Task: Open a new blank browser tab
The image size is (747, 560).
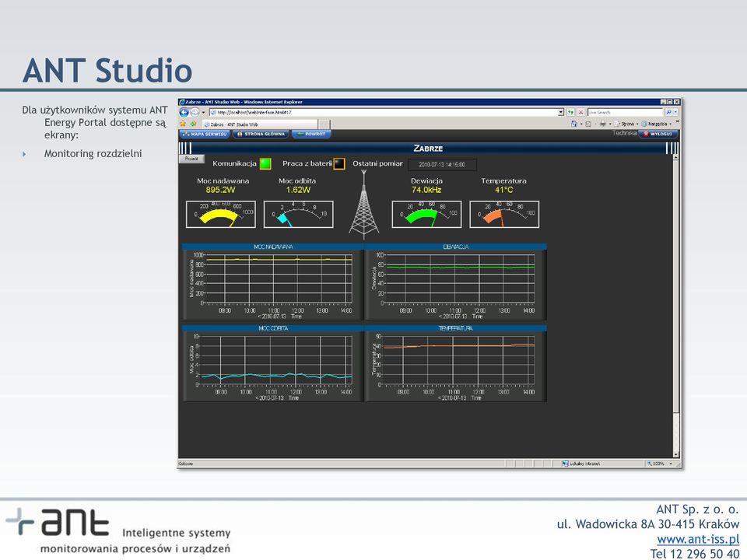Action: point(324,124)
